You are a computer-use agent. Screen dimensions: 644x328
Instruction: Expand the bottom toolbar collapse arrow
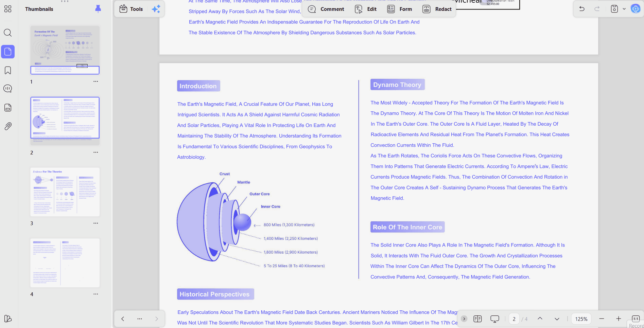[x=464, y=319]
